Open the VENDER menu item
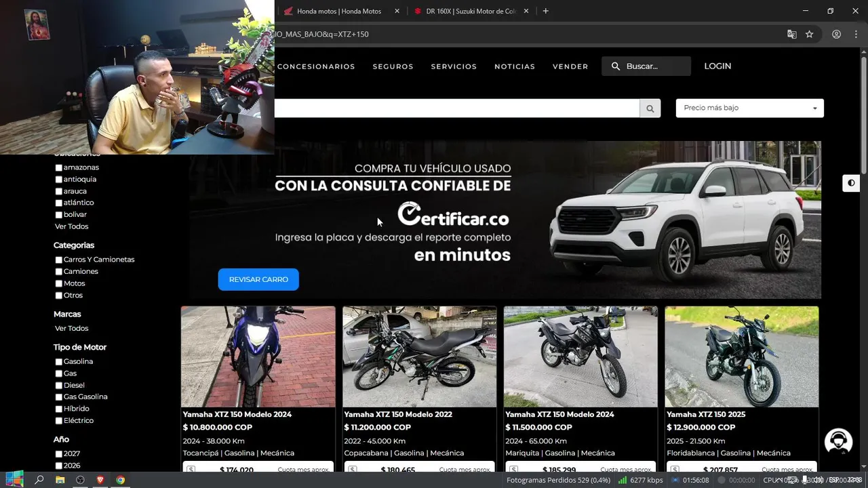 pos(570,66)
